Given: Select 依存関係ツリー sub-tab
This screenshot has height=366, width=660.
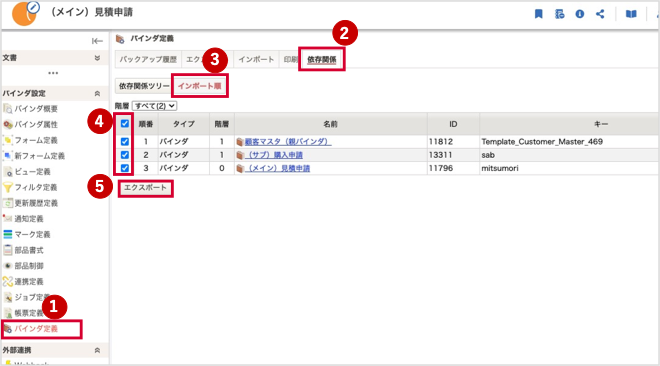Looking at the screenshot, I should tap(144, 86).
